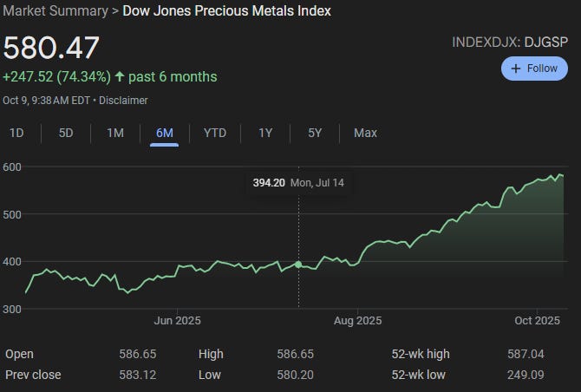
Task: Click the Oct 2025 axis label
Action: tap(538, 321)
